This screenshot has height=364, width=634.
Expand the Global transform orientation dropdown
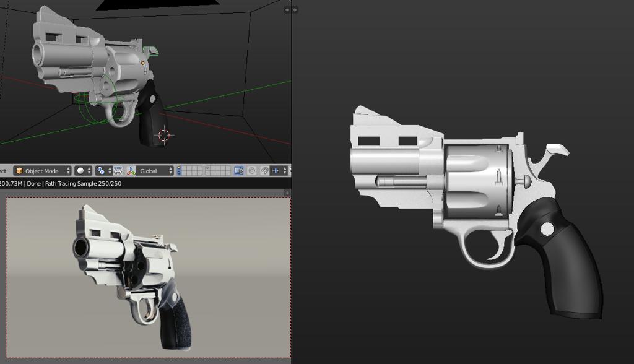(155, 171)
